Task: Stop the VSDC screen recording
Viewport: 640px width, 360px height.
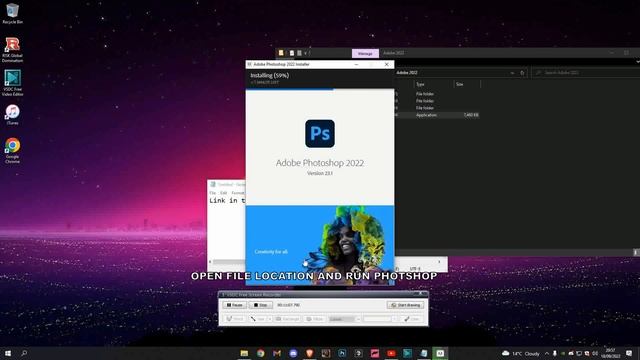Action: (x=260, y=305)
